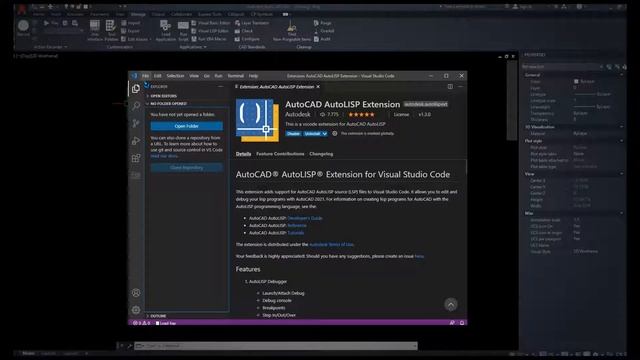Open the Go menu in VS Code
This screenshot has width=640, height=360.
(207, 76)
